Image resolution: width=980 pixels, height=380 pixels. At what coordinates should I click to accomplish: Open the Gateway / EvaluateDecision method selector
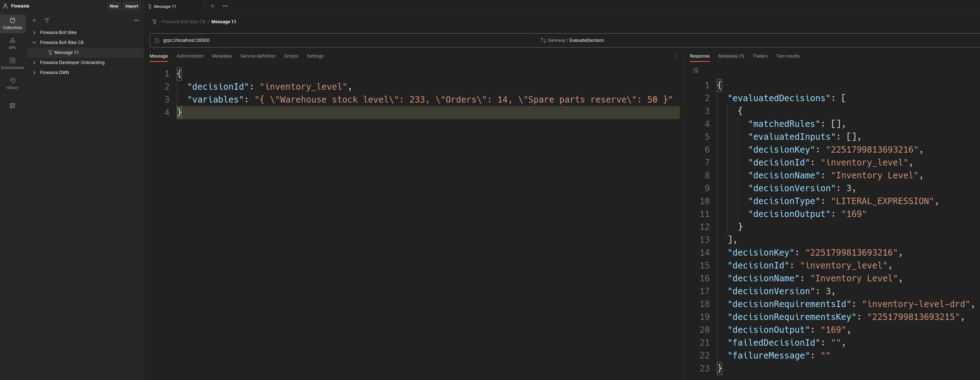coord(575,40)
